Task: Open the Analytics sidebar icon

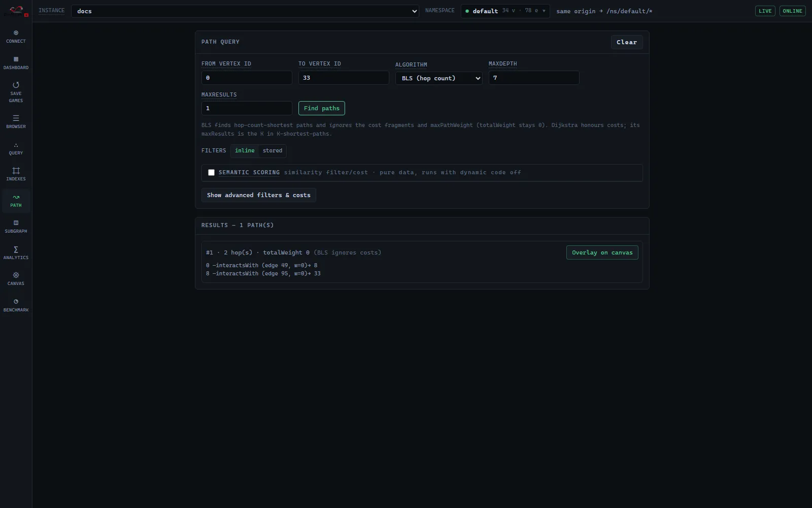Action: 16,253
